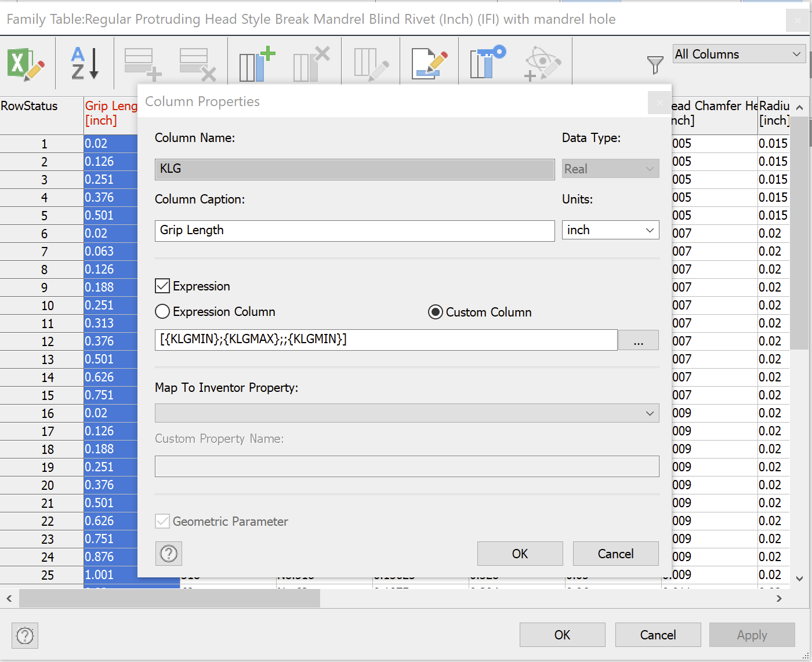This screenshot has width=812, height=662.
Task: Uncheck the Expression checkbox
Action: click(162, 286)
